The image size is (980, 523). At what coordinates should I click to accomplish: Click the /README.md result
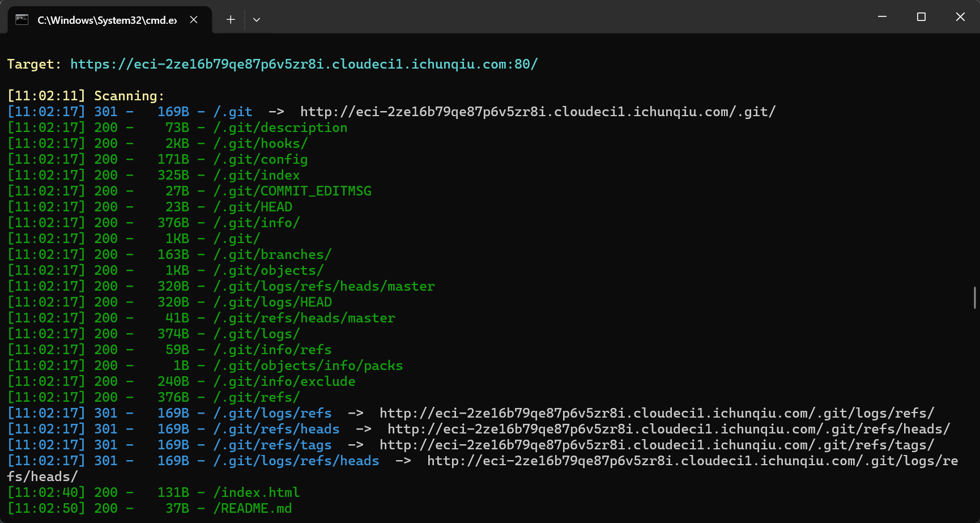150,508
